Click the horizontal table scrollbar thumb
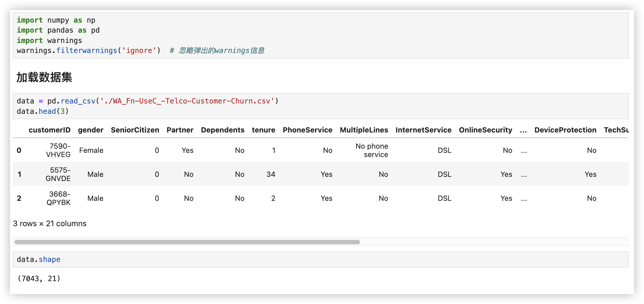 coord(187,242)
